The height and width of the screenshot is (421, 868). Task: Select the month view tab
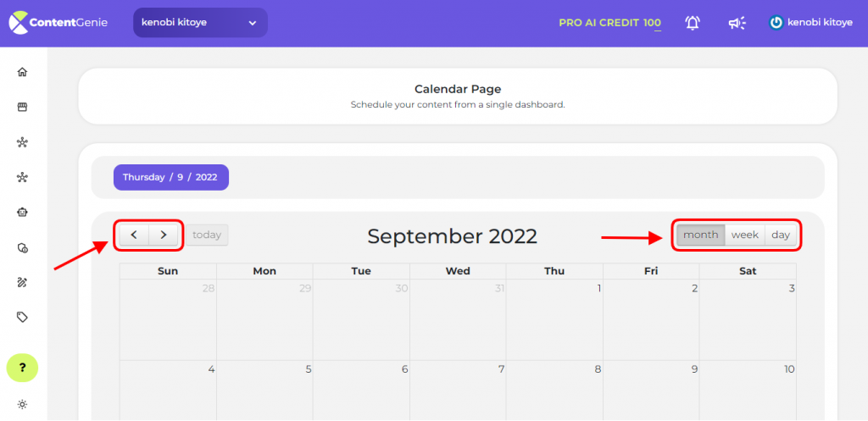click(701, 235)
